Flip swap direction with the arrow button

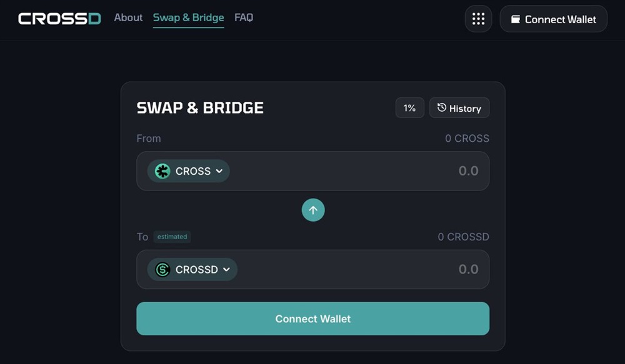(x=313, y=210)
